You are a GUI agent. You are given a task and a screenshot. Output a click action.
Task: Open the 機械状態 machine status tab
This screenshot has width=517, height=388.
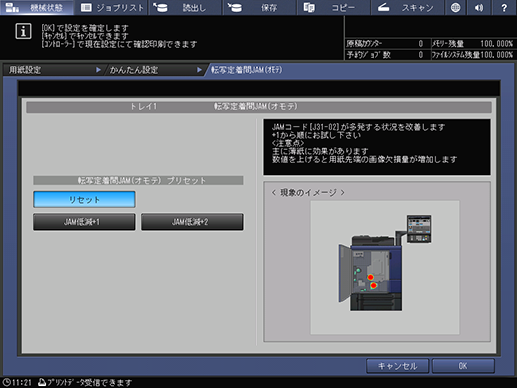(x=37, y=7)
